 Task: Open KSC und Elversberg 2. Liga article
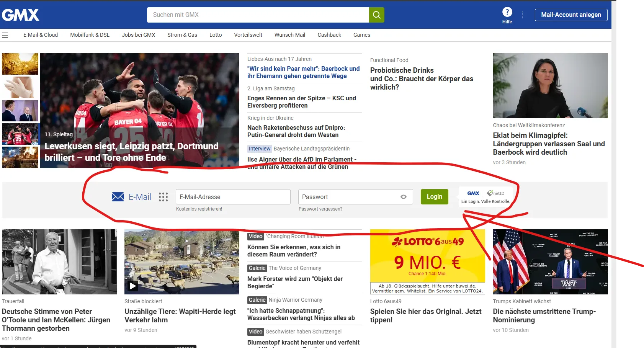(302, 102)
